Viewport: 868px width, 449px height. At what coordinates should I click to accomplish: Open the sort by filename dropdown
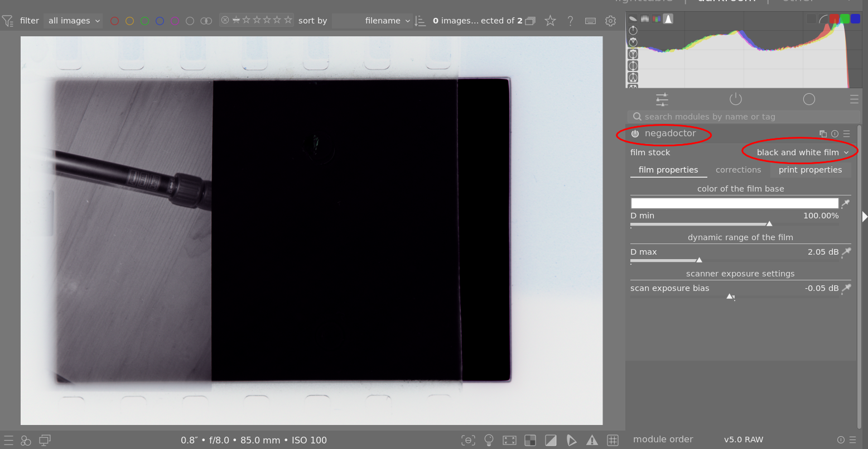(x=372, y=21)
